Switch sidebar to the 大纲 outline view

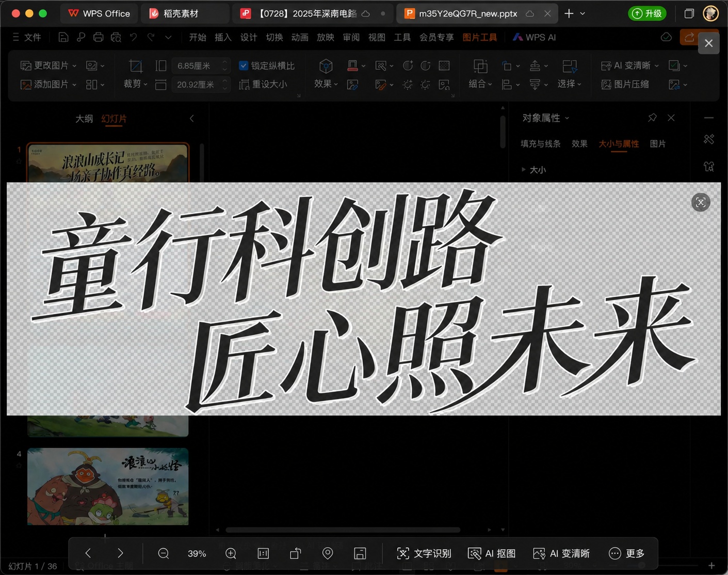coord(84,119)
